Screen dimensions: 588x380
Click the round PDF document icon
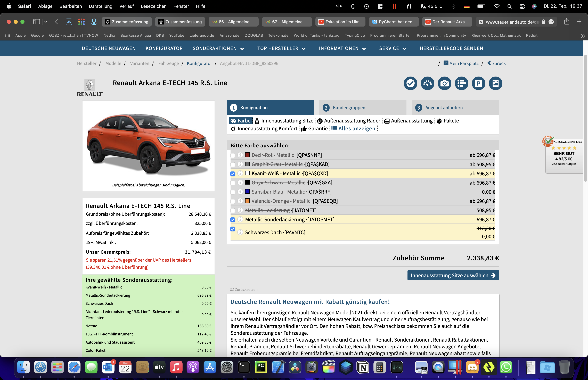click(495, 83)
